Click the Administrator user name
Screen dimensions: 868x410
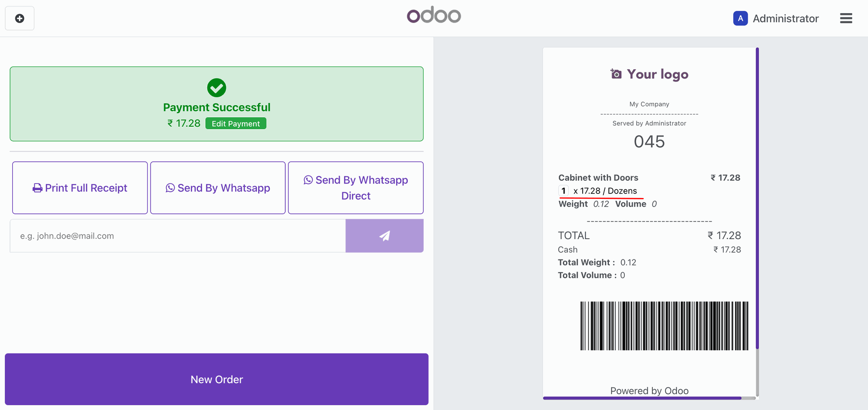pos(785,19)
